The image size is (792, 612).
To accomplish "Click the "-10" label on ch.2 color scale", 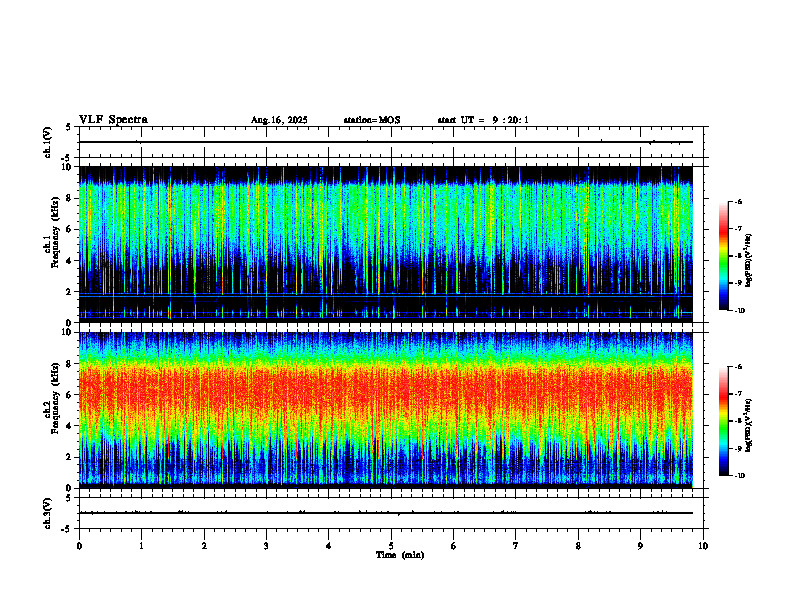I will (x=740, y=476).
